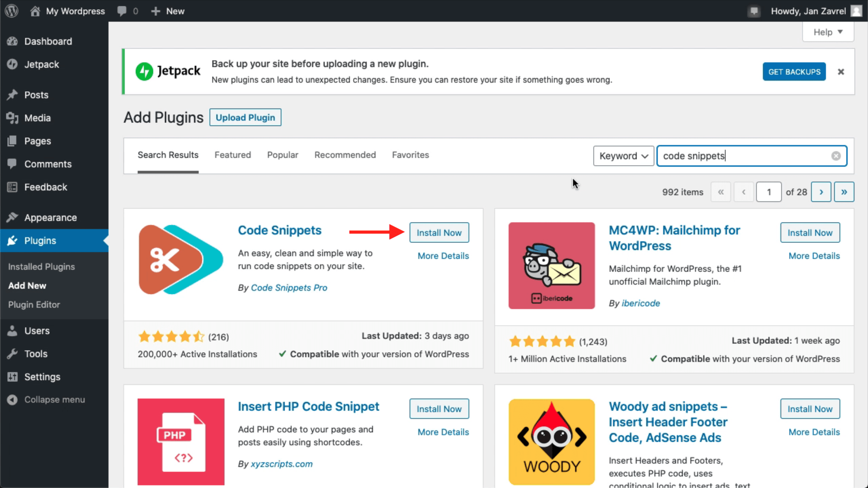Open the Jetpack logo in the notice
This screenshot has width=868, height=488.
coord(168,71)
